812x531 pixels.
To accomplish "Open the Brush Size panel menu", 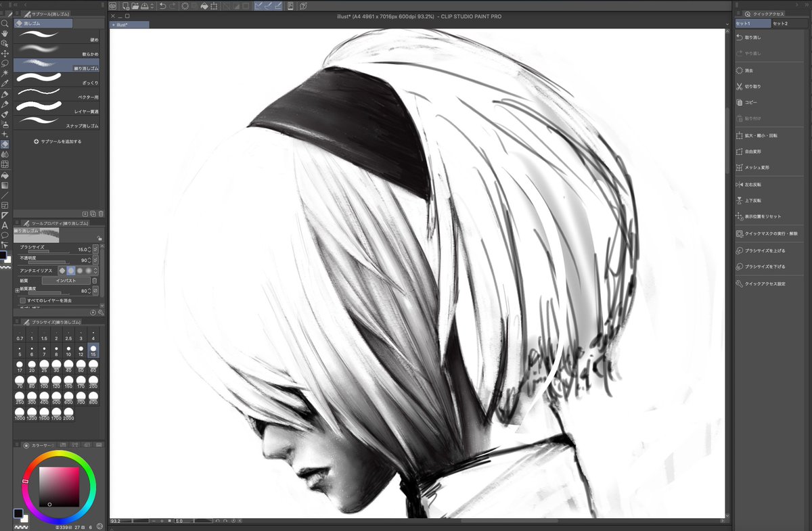I will point(17,322).
